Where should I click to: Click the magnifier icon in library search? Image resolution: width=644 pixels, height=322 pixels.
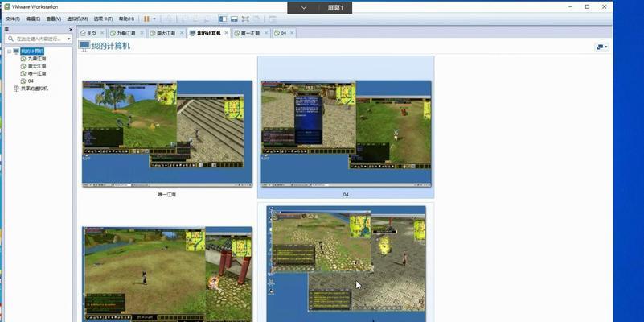(x=10, y=39)
